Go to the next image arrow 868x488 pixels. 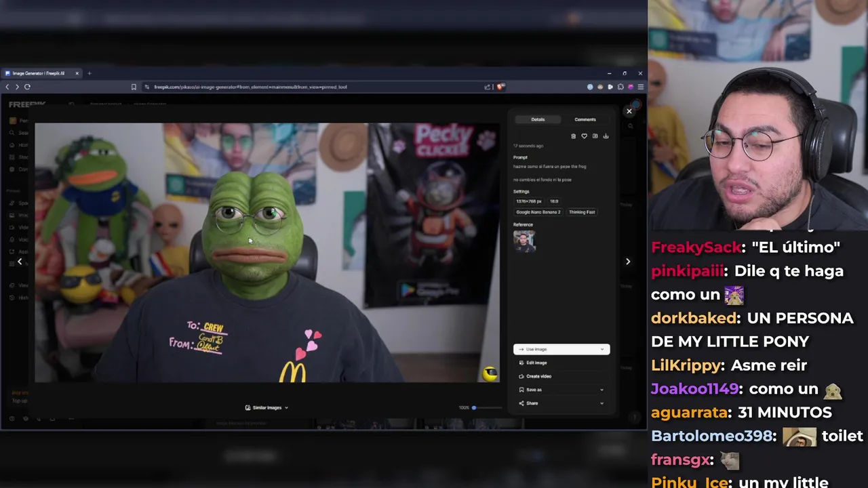(x=627, y=261)
